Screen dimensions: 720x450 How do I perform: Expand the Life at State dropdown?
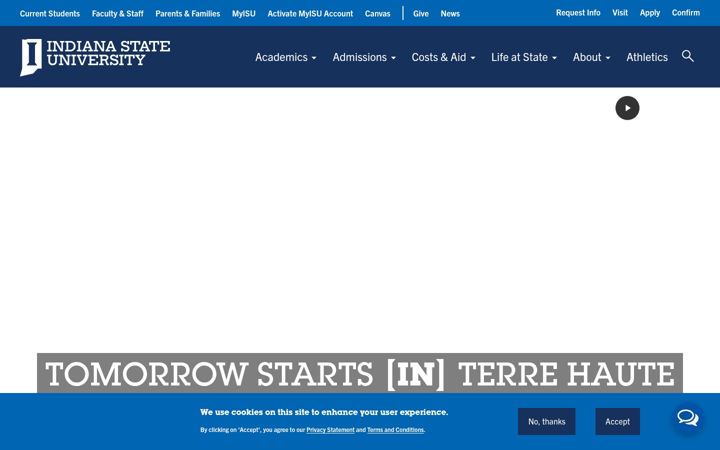[524, 57]
